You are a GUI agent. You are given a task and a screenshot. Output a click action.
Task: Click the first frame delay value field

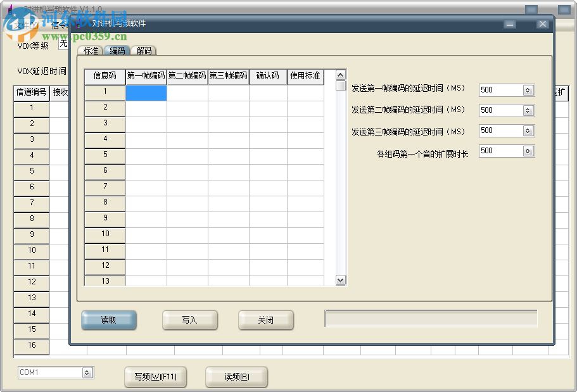pos(501,90)
